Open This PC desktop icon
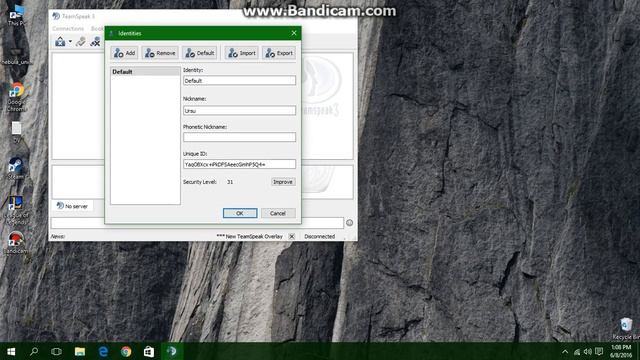Screen dimensions: 640x360 click(x=16, y=16)
